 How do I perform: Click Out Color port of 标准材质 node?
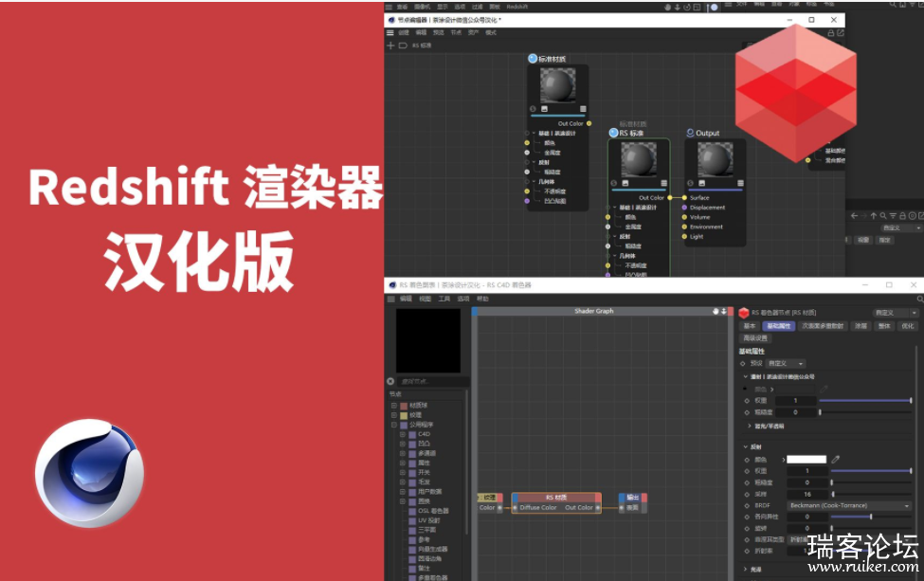pos(589,124)
